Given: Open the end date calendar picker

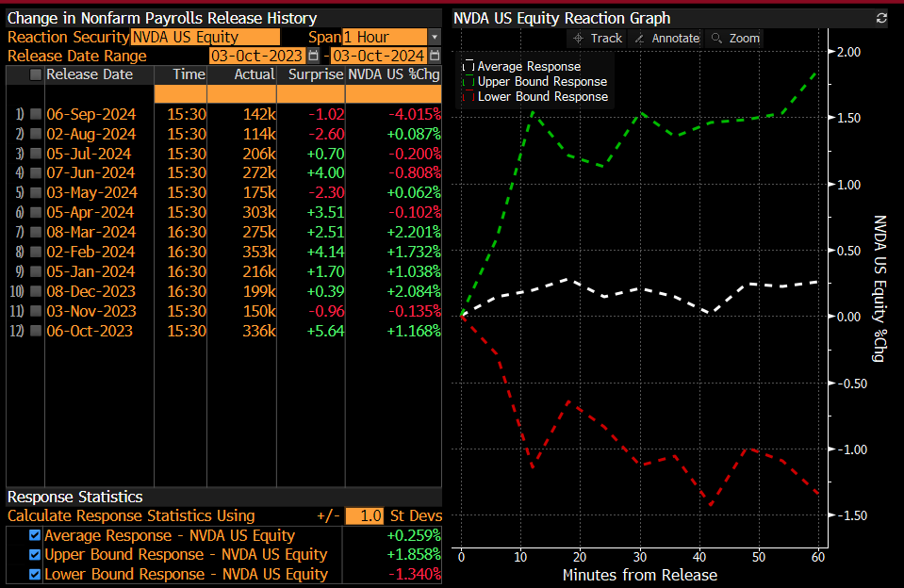Looking at the screenshot, I should pyautogui.click(x=435, y=56).
